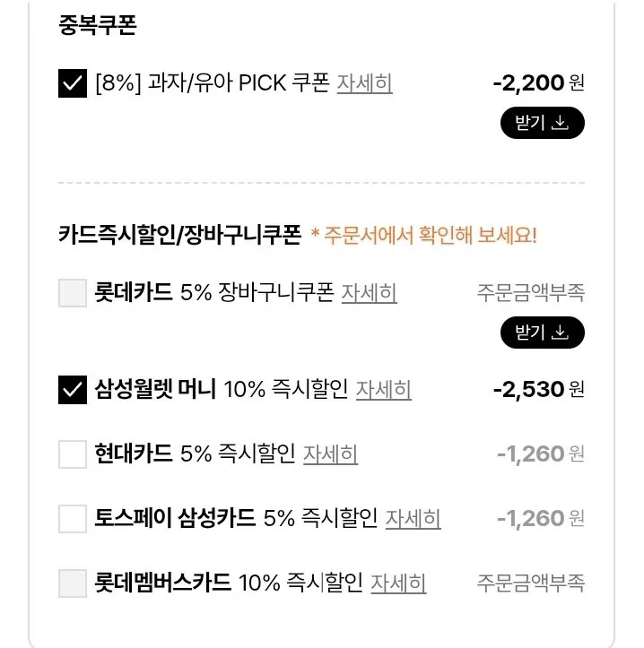View 자세히 details for 삼성월렛 머니

(x=383, y=390)
